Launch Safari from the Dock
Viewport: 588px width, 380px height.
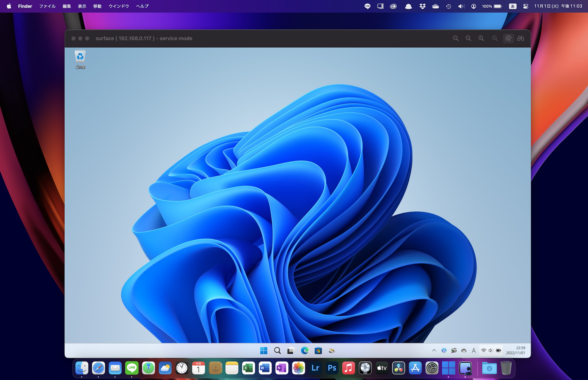click(x=98, y=368)
